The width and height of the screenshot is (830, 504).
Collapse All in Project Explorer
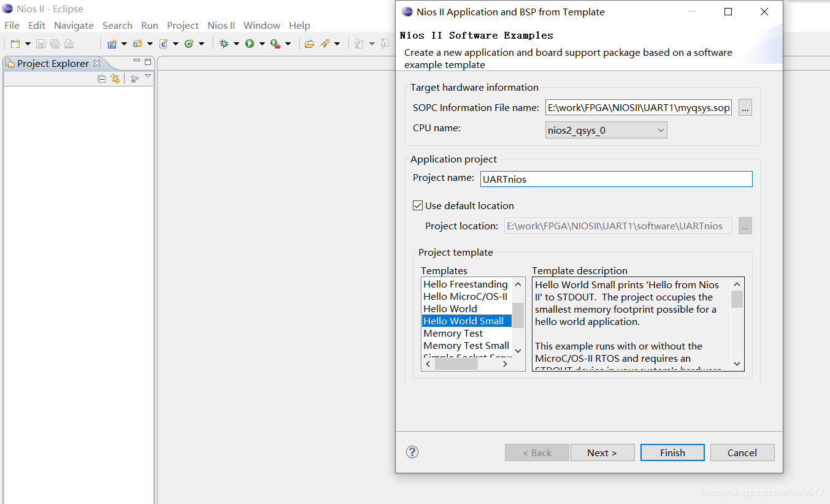pyautogui.click(x=102, y=78)
